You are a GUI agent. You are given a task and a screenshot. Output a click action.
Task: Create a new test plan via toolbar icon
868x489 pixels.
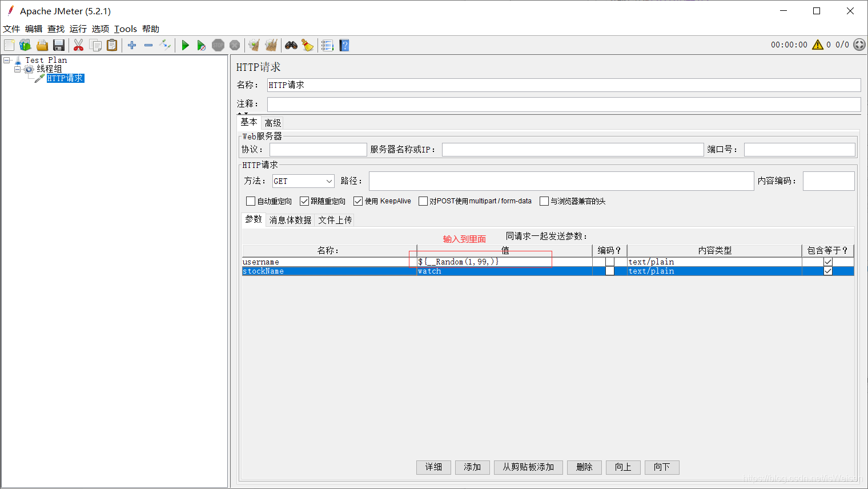[9, 45]
